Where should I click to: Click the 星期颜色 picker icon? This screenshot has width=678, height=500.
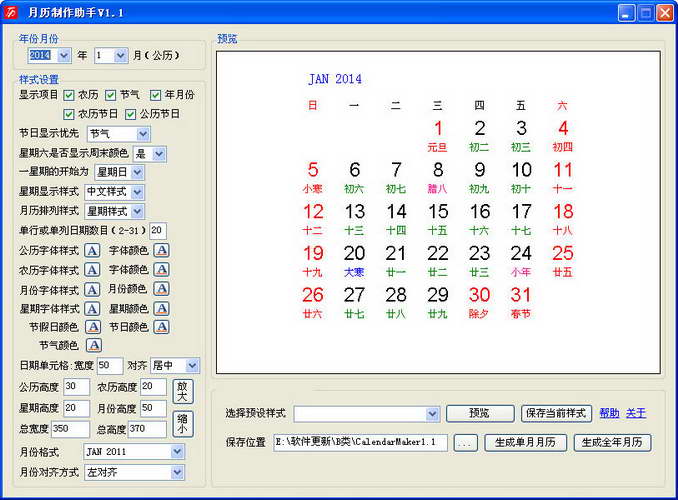pyautogui.click(x=162, y=308)
